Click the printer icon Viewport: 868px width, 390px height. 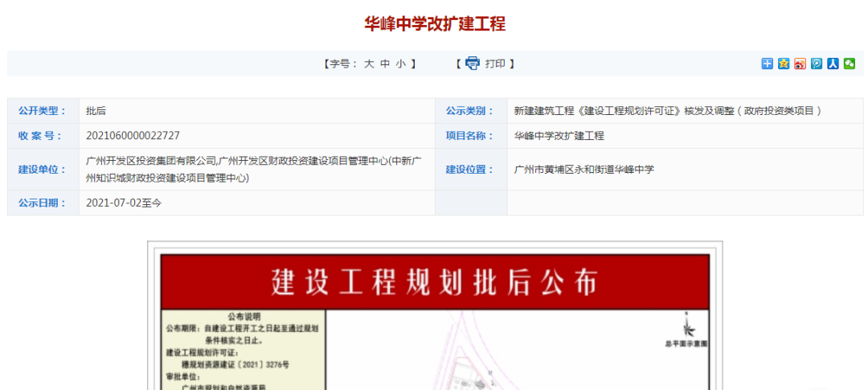[473, 64]
